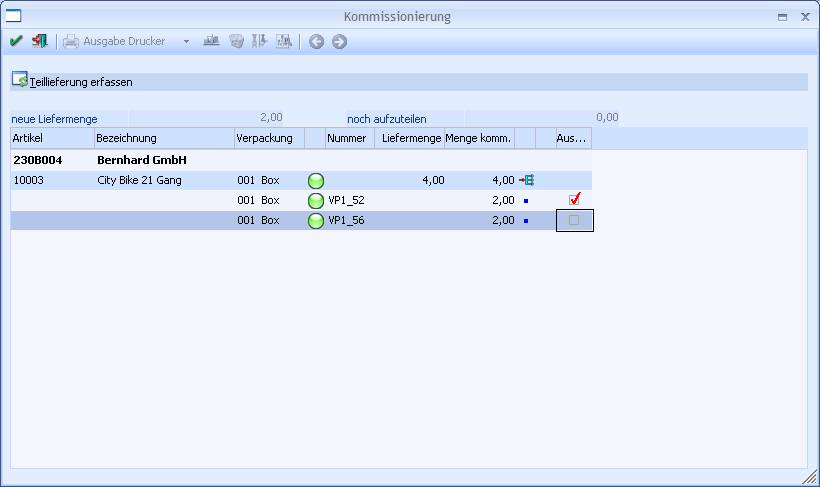Click the green status light for VP1_52
The image size is (820, 487).
point(316,200)
